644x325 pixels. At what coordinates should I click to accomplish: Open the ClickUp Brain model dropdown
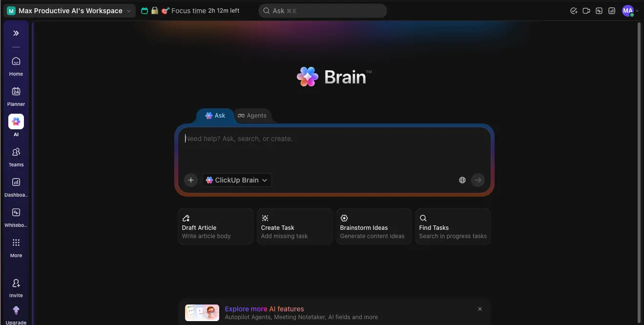pos(236,180)
